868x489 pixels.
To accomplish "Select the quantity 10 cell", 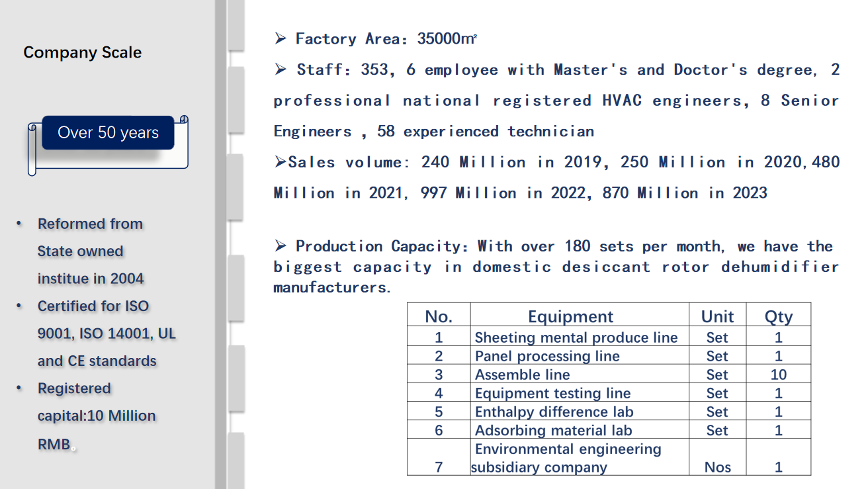I will 778,375.
